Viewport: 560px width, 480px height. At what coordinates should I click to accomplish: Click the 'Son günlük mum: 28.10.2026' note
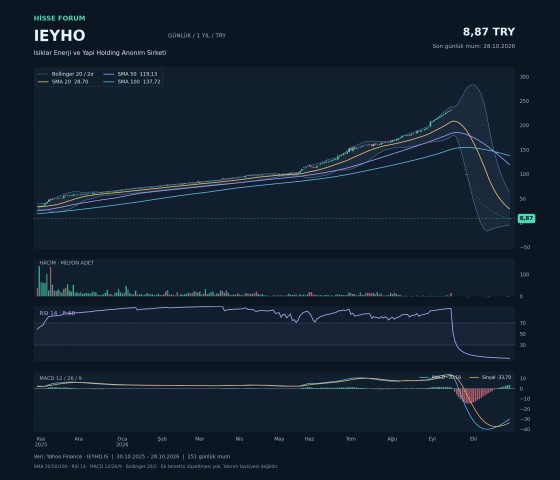pyautogui.click(x=474, y=46)
